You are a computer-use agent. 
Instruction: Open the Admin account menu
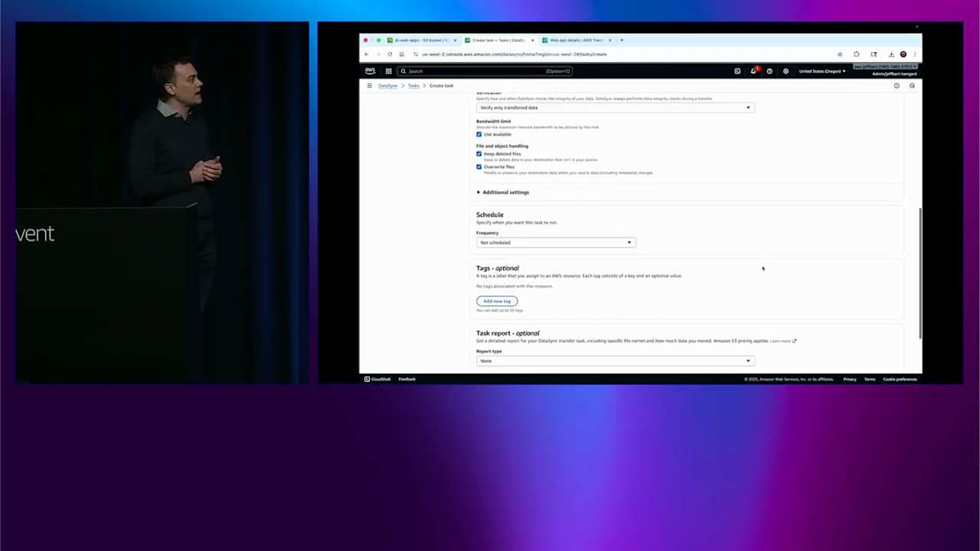point(894,73)
